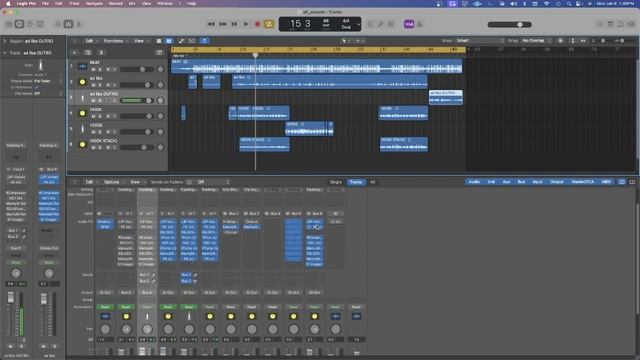Image resolution: width=640 pixels, height=360 pixels.
Task: Mute the VERSE track
Action: [93, 132]
